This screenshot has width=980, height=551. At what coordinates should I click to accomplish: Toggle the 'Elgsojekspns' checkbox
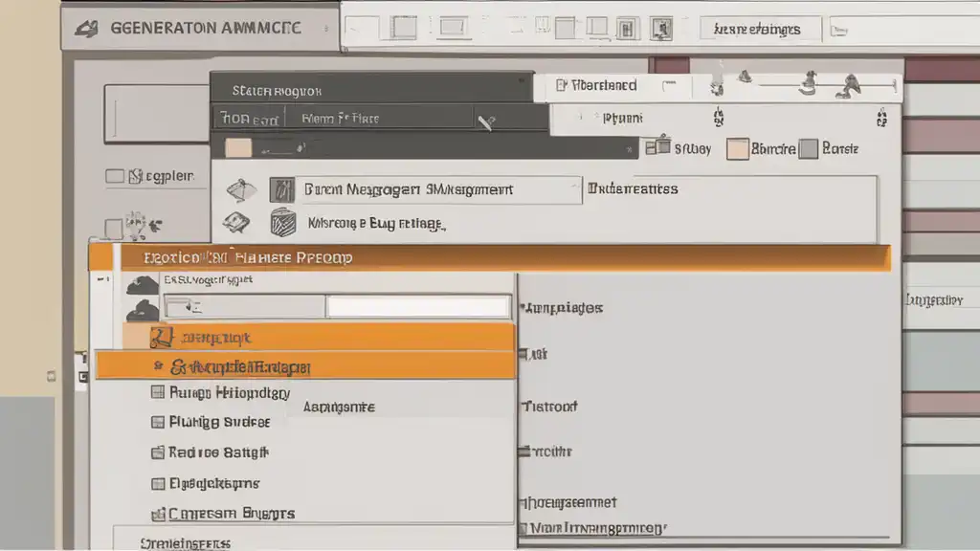click(x=158, y=483)
